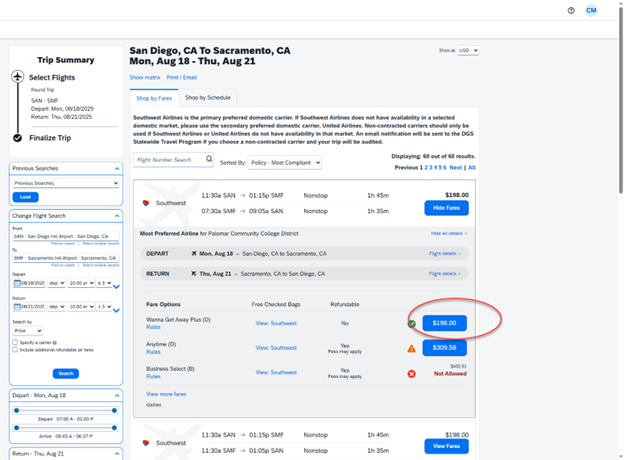Select the $309.58 Anytime fare

coord(444,347)
